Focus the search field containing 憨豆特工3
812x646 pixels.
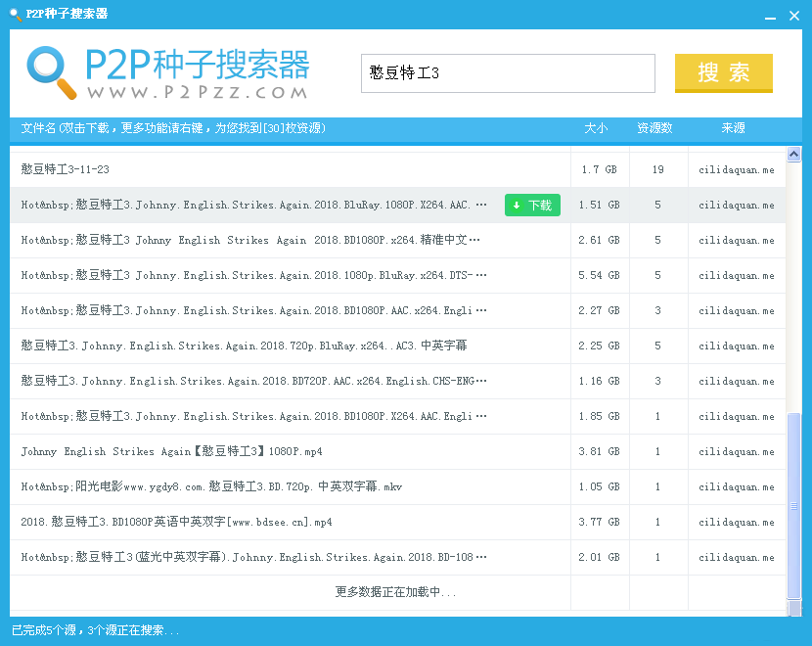point(508,73)
